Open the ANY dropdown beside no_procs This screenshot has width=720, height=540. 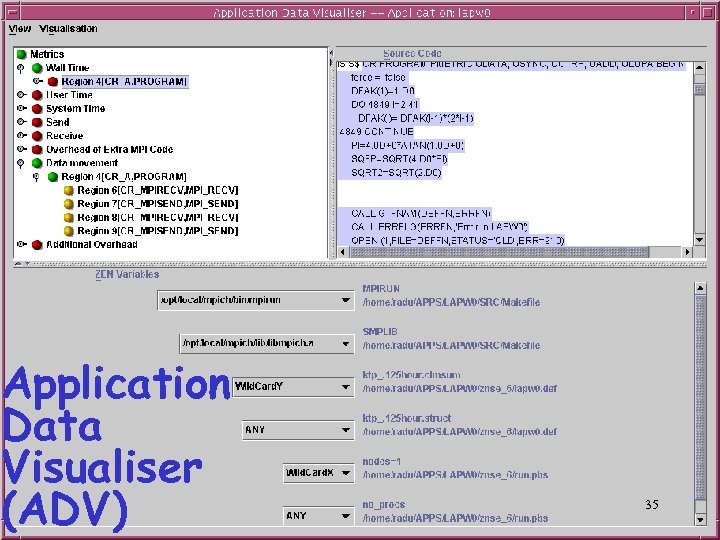(x=318, y=516)
